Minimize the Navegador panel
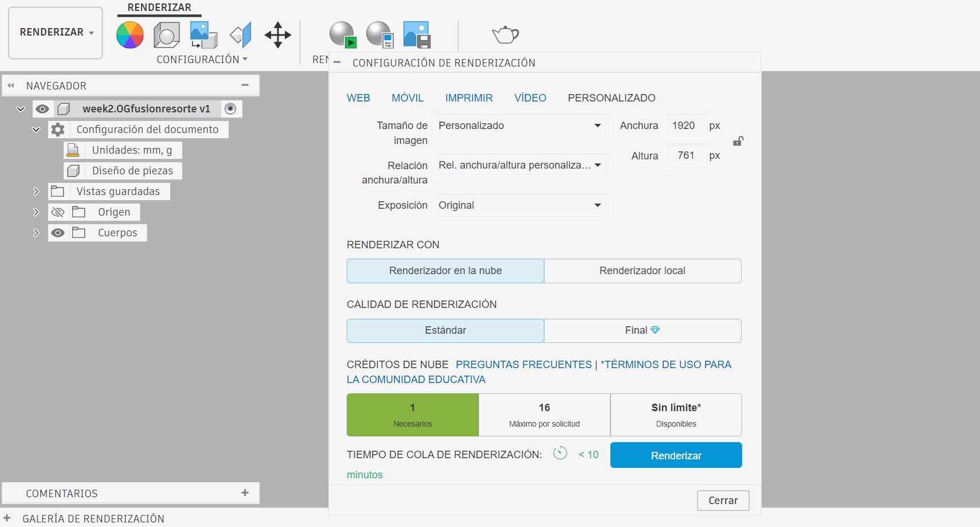This screenshot has width=980, height=527. pyautogui.click(x=245, y=85)
